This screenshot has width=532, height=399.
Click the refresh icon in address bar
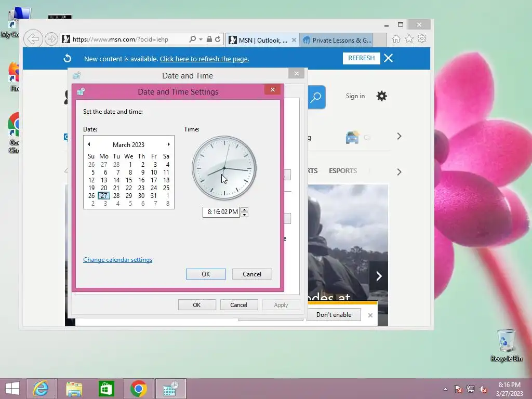tap(218, 39)
